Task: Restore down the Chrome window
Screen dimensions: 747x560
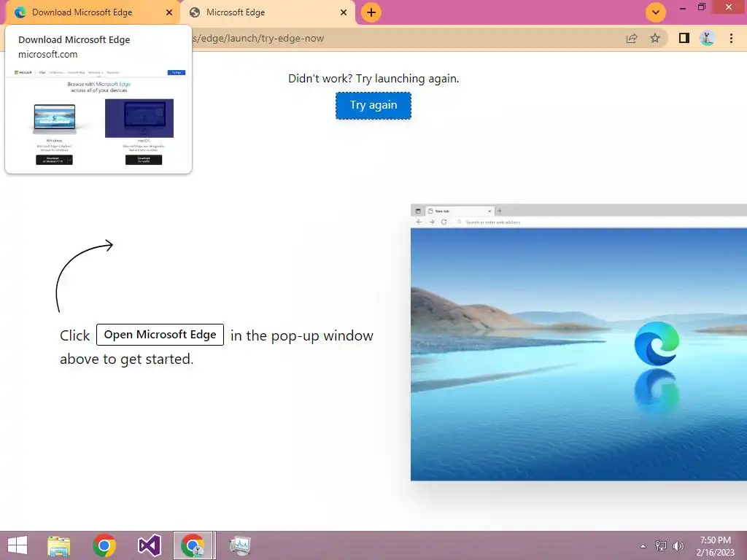Action: [702, 7]
